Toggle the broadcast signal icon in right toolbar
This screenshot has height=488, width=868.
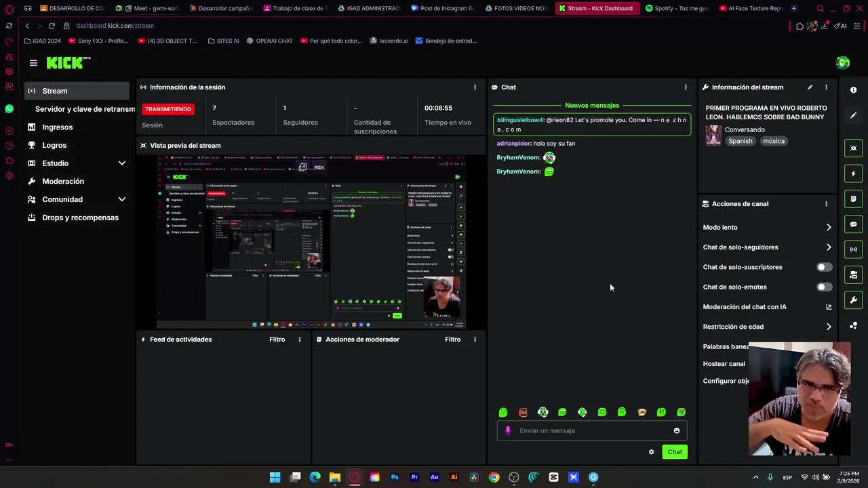click(x=853, y=249)
